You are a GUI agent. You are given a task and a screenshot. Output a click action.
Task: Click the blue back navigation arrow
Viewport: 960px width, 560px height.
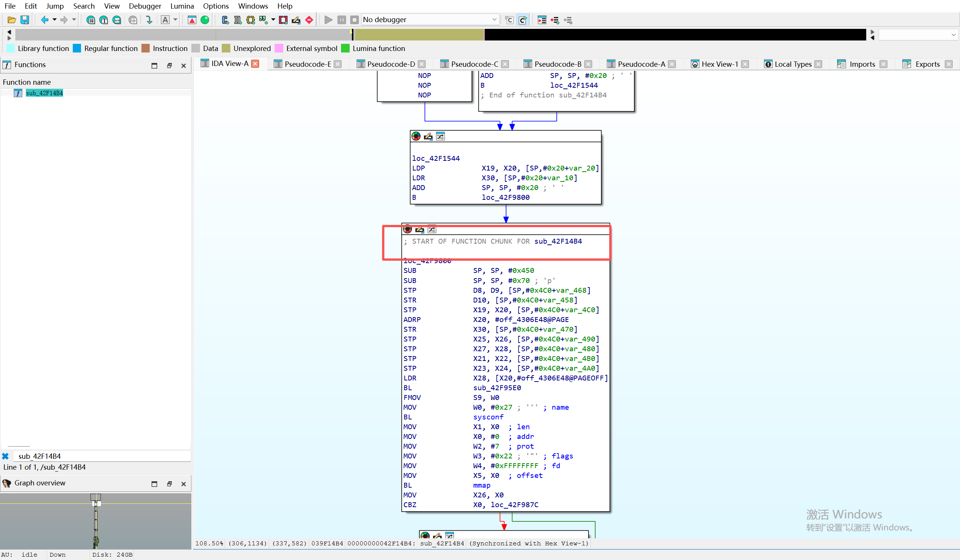[x=44, y=20]
